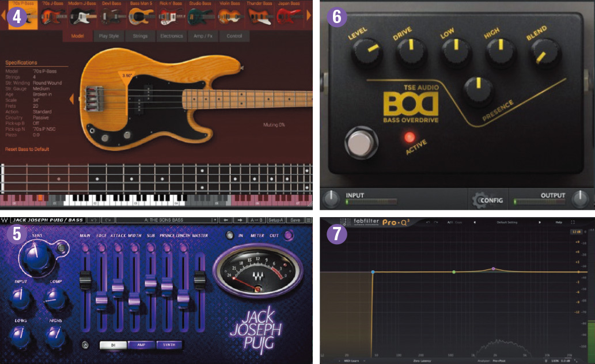Click left arrow beside bass body
The image size is (595, 364).
coord(71,99)
